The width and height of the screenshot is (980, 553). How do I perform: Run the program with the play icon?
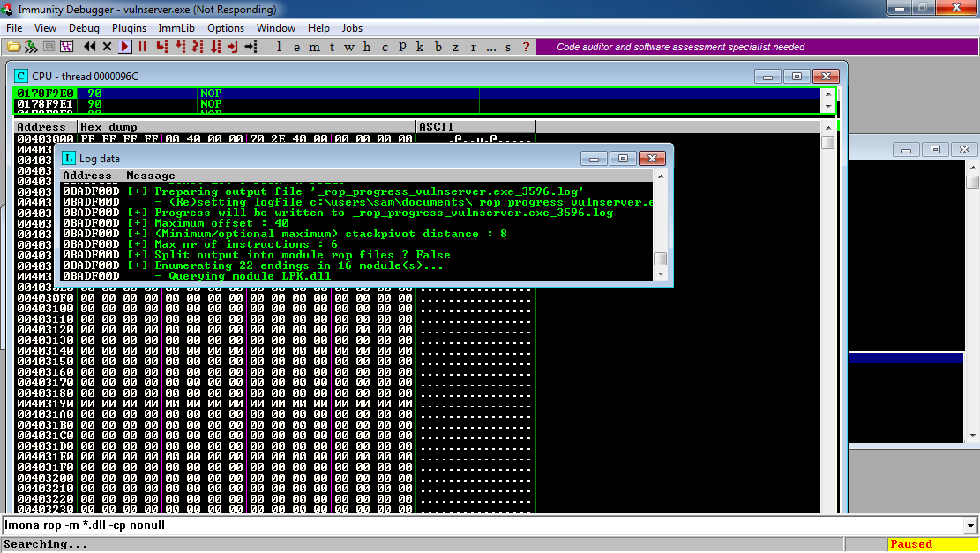124,47
